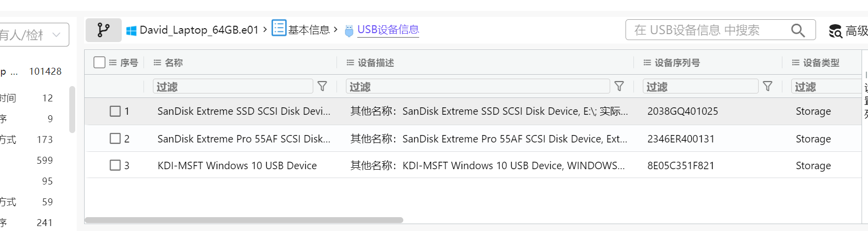The image size is (868, 231).
Task: Toggle the select-all checkbox in table header
Action: (99, 62)
